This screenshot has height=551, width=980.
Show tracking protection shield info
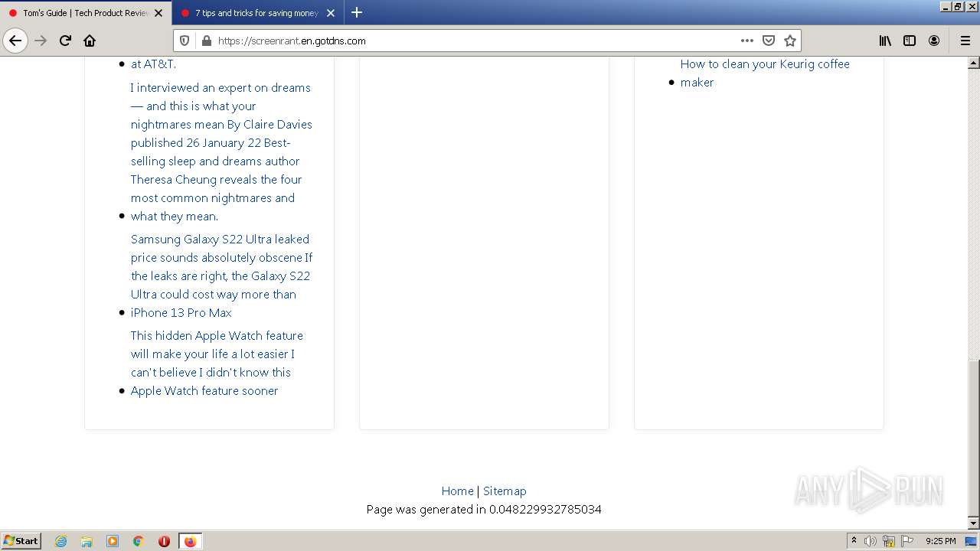click(x=185, y=41)
